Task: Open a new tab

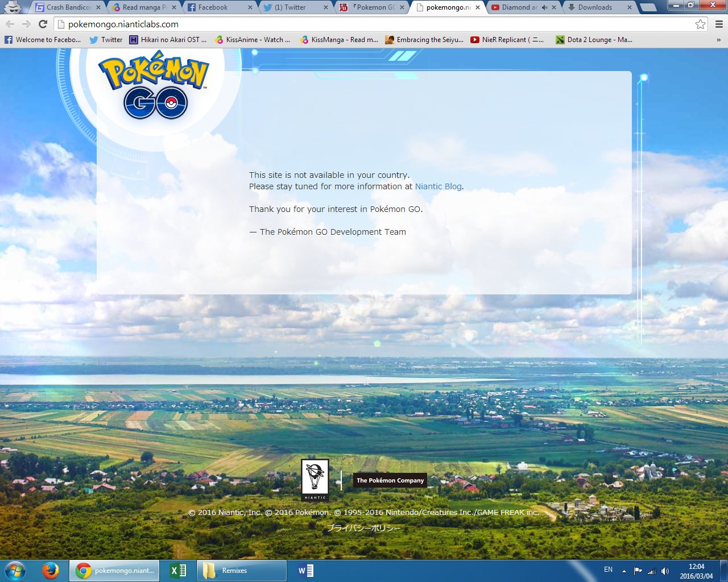Action: tap(648, 7)
